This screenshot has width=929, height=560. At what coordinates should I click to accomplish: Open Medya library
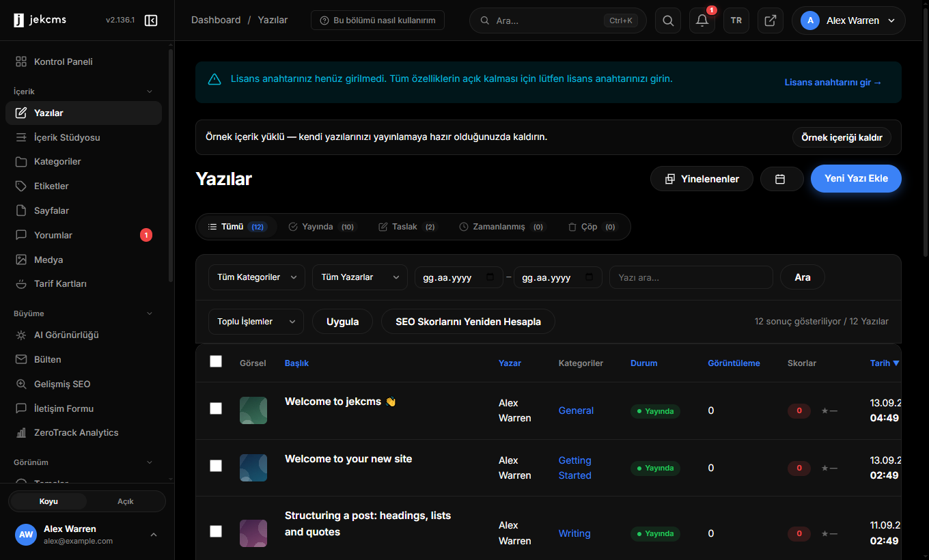[83, 260]
